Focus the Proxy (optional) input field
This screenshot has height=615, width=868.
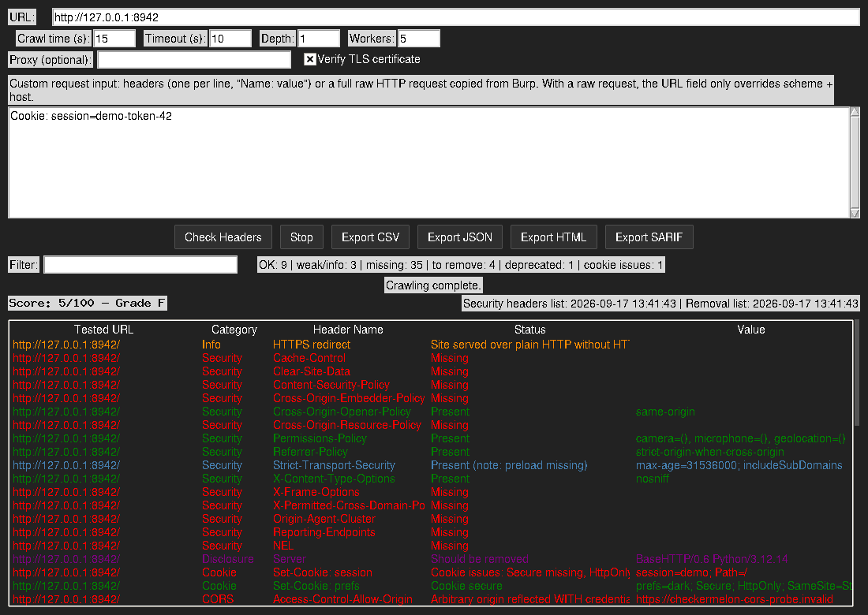coord(194,60)
